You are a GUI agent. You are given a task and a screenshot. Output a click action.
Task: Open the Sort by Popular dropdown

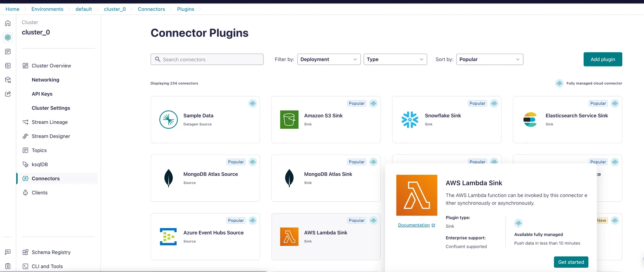pyautogui.click(x=490, y=59)
